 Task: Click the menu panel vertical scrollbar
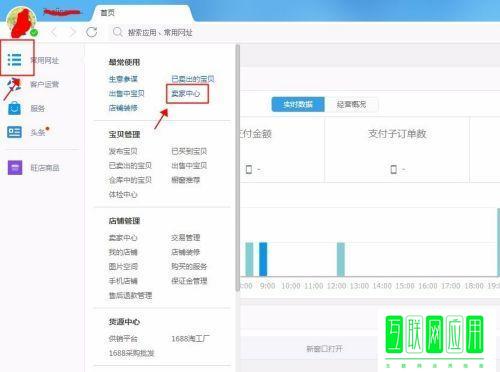[x=238, y=168]
